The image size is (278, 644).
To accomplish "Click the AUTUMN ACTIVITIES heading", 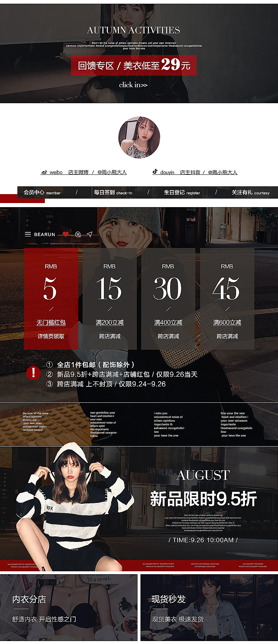I will click(133, 30).
